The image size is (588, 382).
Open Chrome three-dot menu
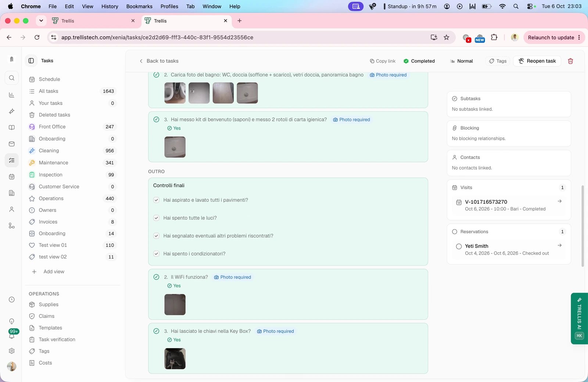point(579,37)
